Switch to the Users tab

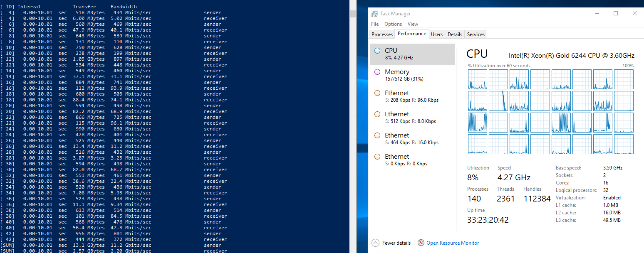(x=437, y=34)
